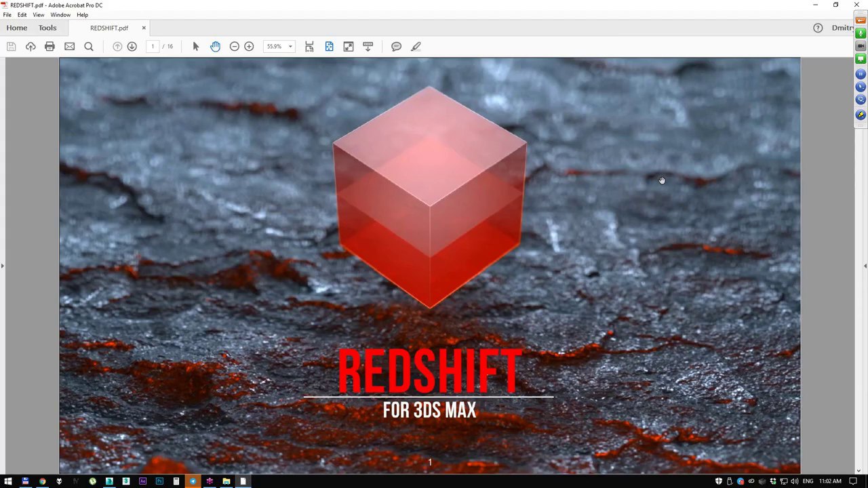868x488 pixels.
Task: Click the Save file icon
Action: coord(11,46)
